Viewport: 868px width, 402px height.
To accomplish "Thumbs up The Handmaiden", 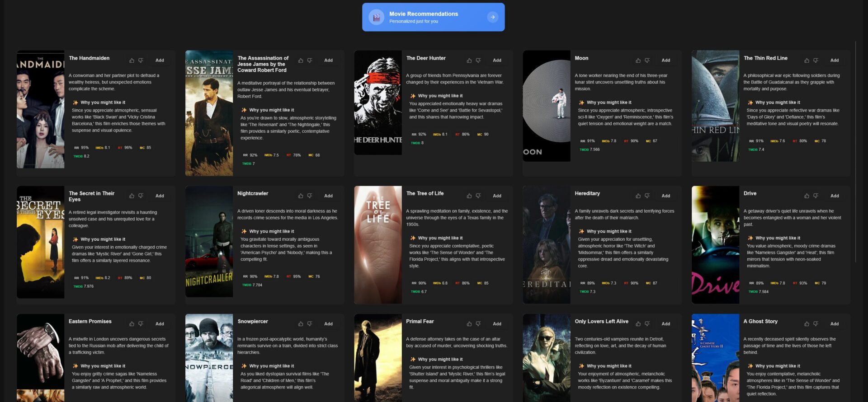I will (132, 61).
